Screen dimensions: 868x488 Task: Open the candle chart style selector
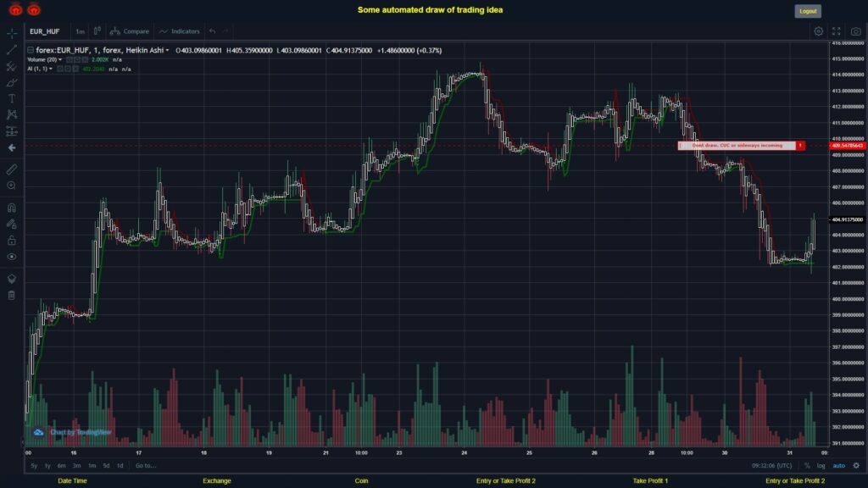click(x=97, y=31)
